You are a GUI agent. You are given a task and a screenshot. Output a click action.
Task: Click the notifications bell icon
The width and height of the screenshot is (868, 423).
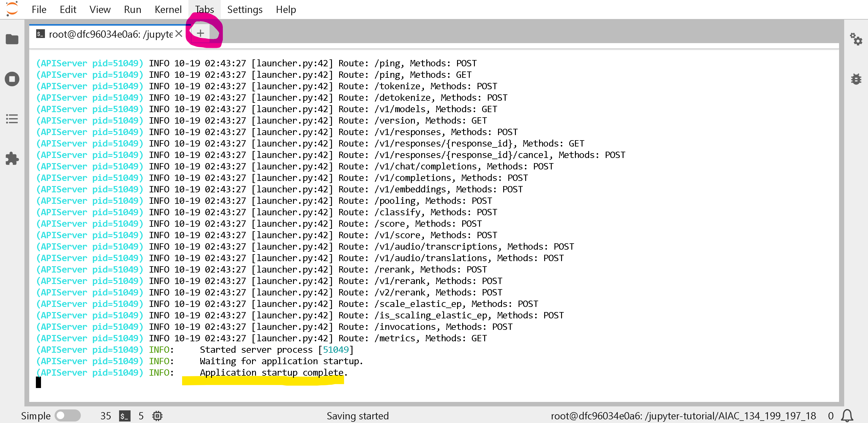847,415
